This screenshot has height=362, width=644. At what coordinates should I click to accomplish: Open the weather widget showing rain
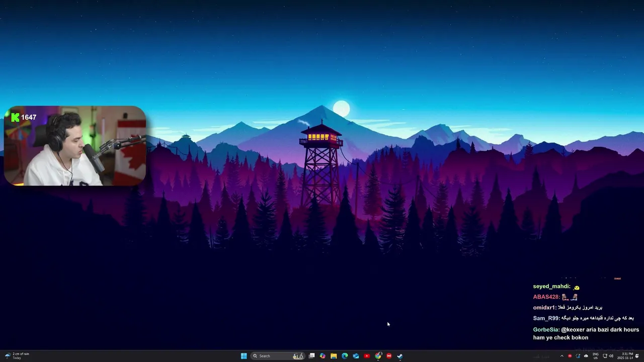click(x=17, y=356)
